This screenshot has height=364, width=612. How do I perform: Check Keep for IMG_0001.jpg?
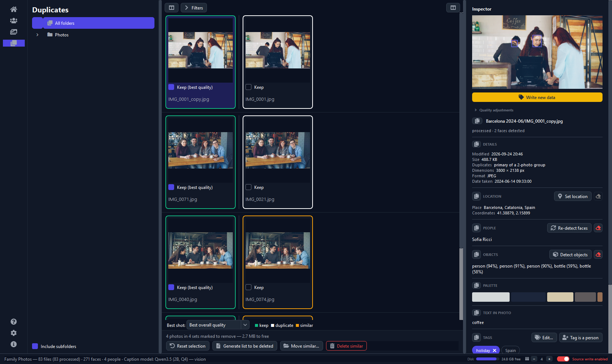click(x=248, y=87)
